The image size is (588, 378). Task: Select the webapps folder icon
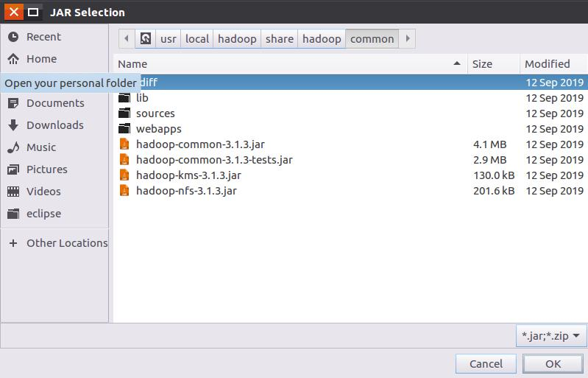(x=124, y=129)
